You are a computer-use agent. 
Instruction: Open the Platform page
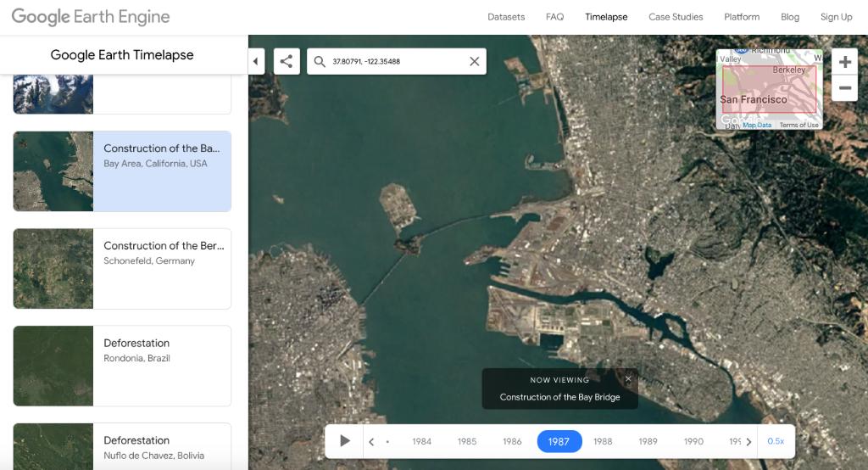[742, 17]
